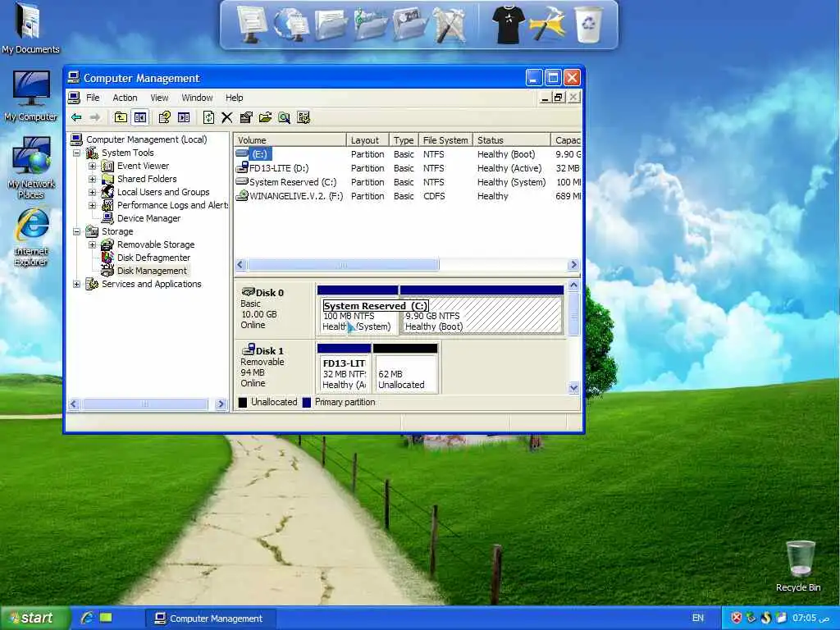Image resolution: width=840 pixels, height=630 pixels.
Task: Click the Up one level folder icon
Action: (121, 117)
